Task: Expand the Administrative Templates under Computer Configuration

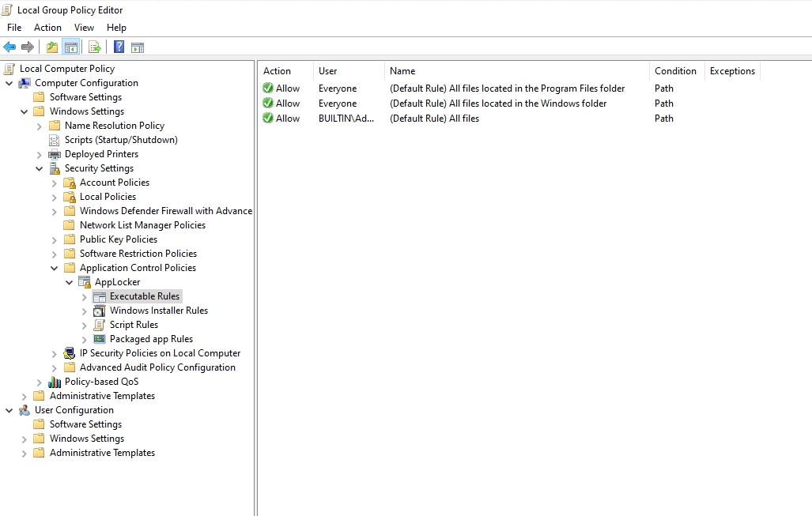Action: (x=25, y=396)
